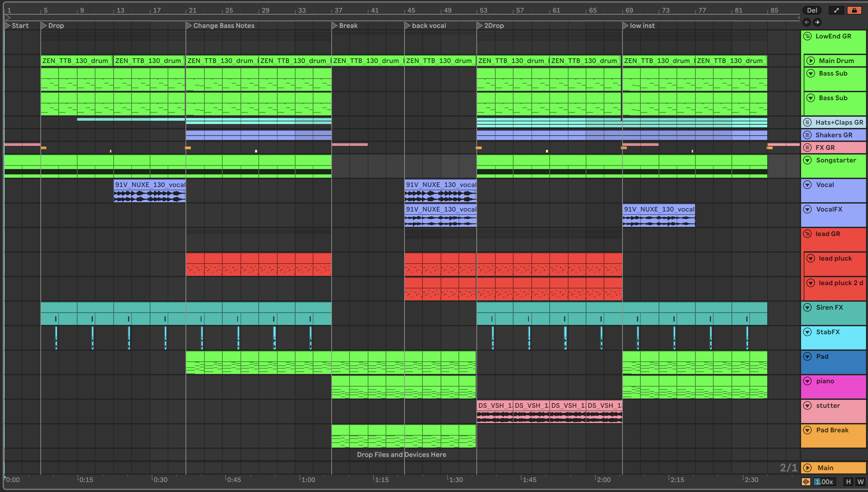The image size is (868, 492).
Task: Jump to next locator arrow
Action: click(817, 22)
